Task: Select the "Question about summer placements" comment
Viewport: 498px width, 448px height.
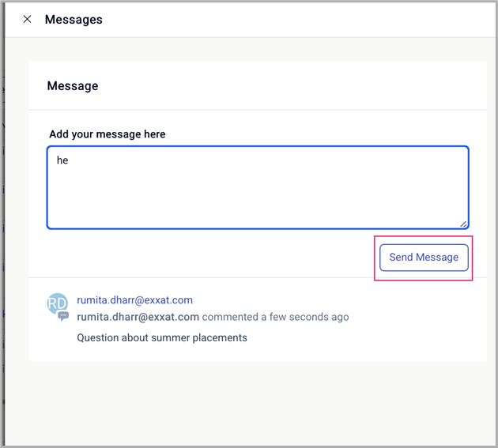Action: [x=162, y=337]
